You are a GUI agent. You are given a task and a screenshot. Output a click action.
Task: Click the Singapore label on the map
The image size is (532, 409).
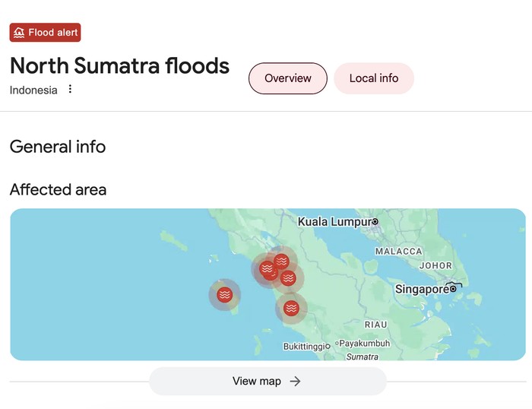(x=422, y=289)
